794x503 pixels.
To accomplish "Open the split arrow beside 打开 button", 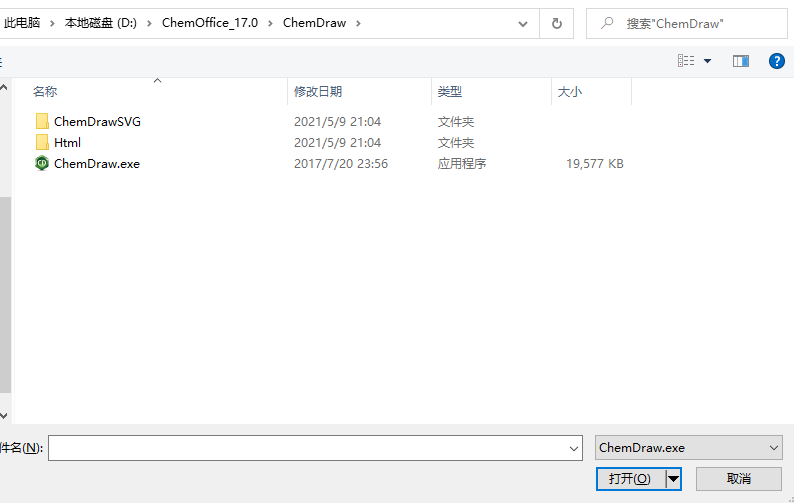I will (673, 479).
